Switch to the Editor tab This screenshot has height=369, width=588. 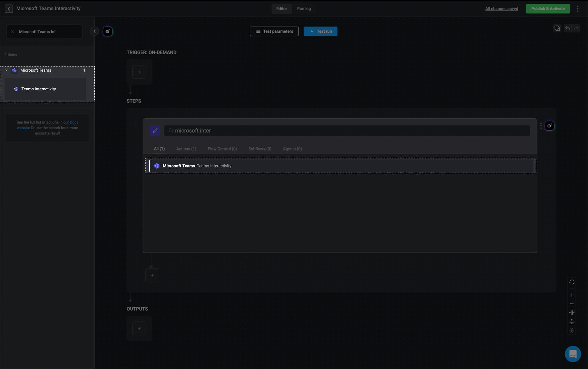(281, 9)
